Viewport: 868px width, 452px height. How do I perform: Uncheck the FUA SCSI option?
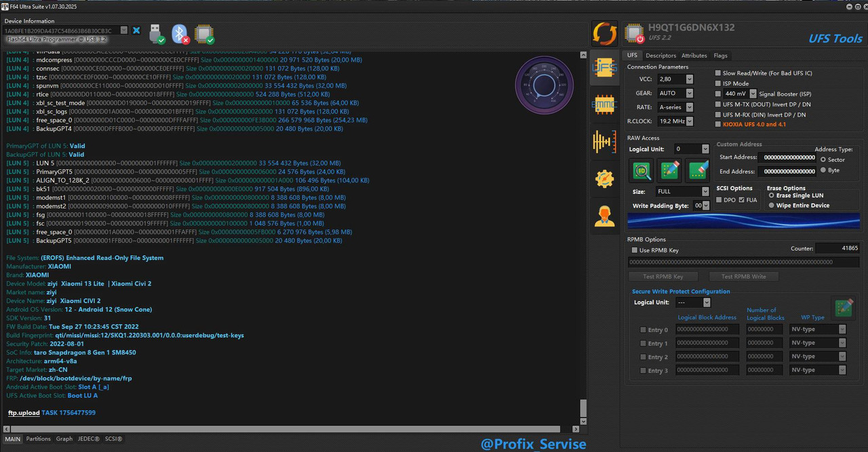pos(741,200)
